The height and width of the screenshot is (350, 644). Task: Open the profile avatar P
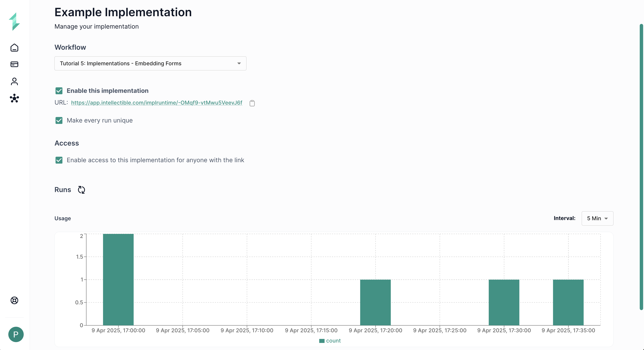(16, 334)
